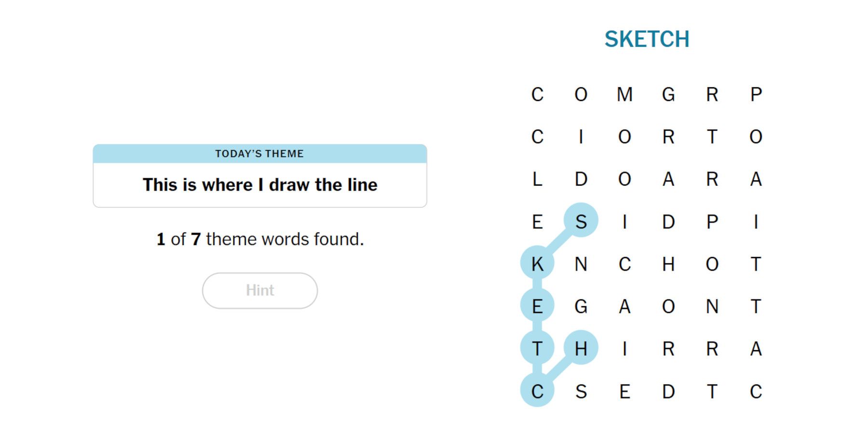This screenshot has height=434, width=868.
Task: Select the unhighlighted S in the bottom row
Action: click(x=581, y=392)
